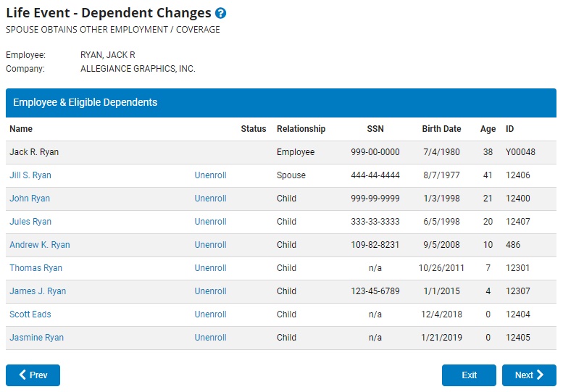Open Jill S. Ryan's dependent record
This screenshot has width=563, height=392.
click(x=30, y=175)
